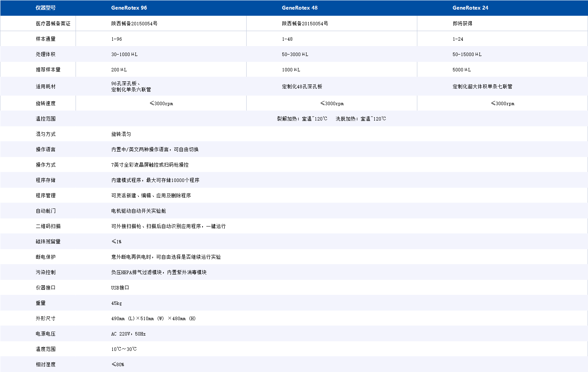Select the '1-96' sample throughput value

coord(117,39)
